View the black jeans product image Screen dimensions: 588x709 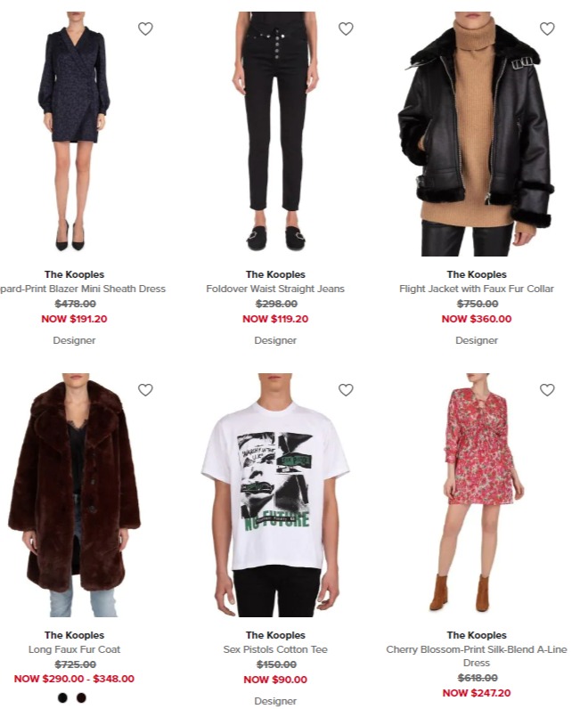coord(275,134)
